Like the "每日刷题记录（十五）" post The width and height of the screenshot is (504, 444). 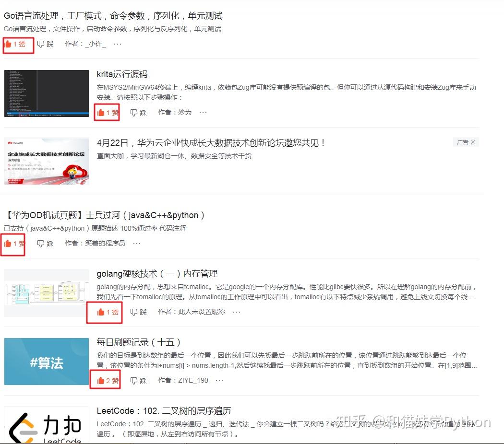pos(105,380)
